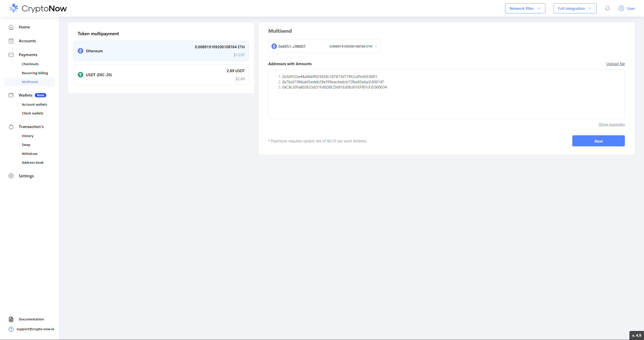Click Show examples link
This screenshot has height=340, width=644.
pos(612,124)
